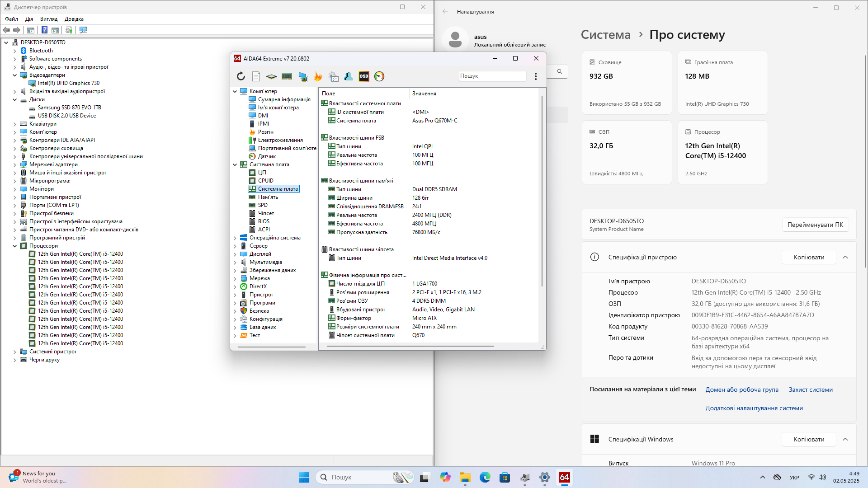
Task: Click the Settings window vertical scrollbar
Action: [866, 161]
